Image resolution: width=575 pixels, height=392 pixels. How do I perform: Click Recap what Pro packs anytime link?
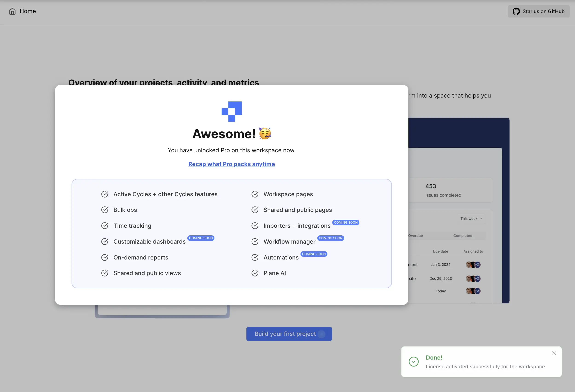point(231,164)
